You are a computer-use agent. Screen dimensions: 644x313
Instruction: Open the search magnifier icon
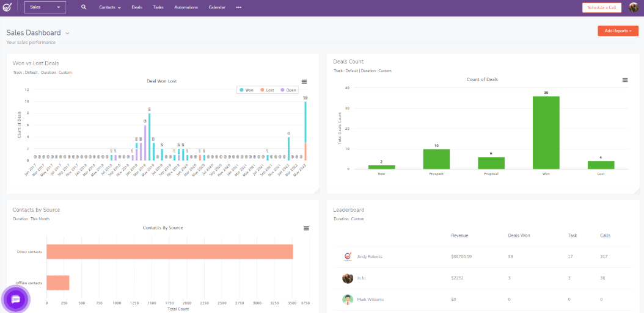pos(84,7)
